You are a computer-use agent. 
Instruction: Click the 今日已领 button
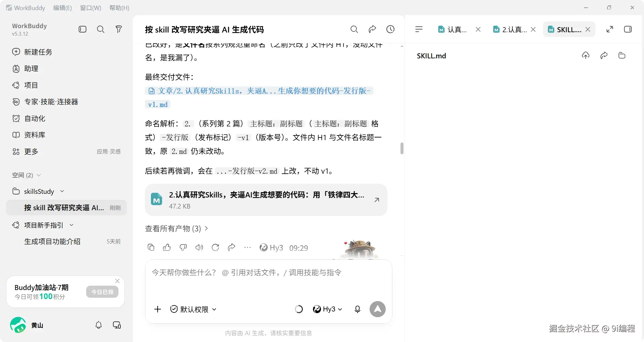click(x=102, y=292)
